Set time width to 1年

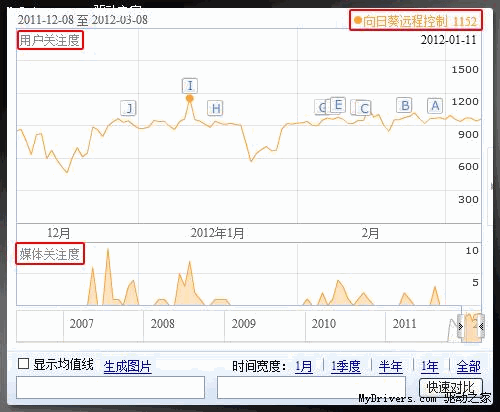tap(429, 367)
